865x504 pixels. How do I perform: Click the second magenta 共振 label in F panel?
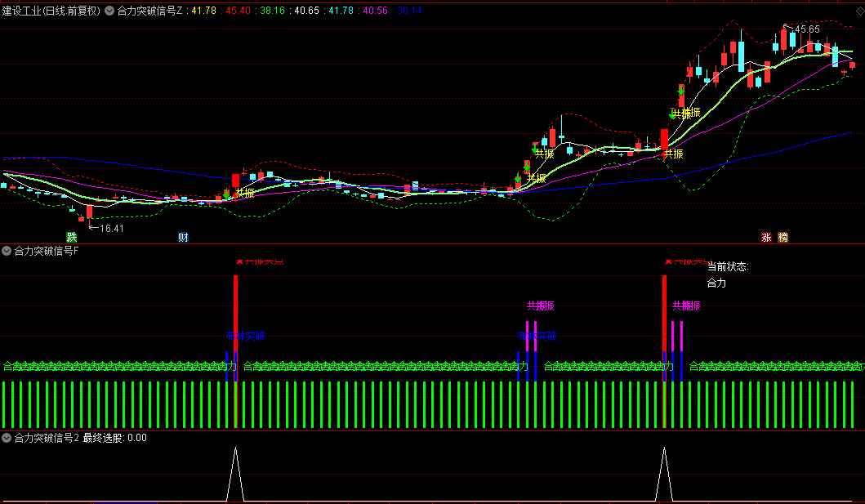(686, 306)
